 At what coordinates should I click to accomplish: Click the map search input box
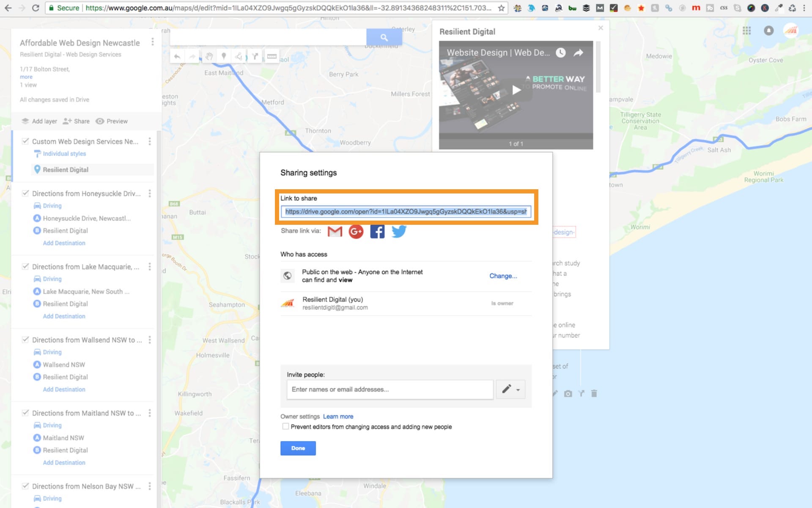point(268,37)
